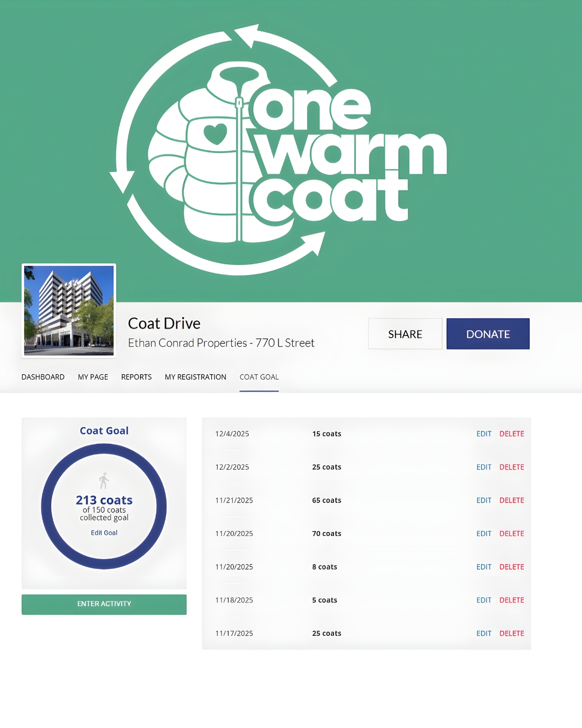
Task: Edit the 12/4/2025 15 coats entry
Action: [483, 434]
